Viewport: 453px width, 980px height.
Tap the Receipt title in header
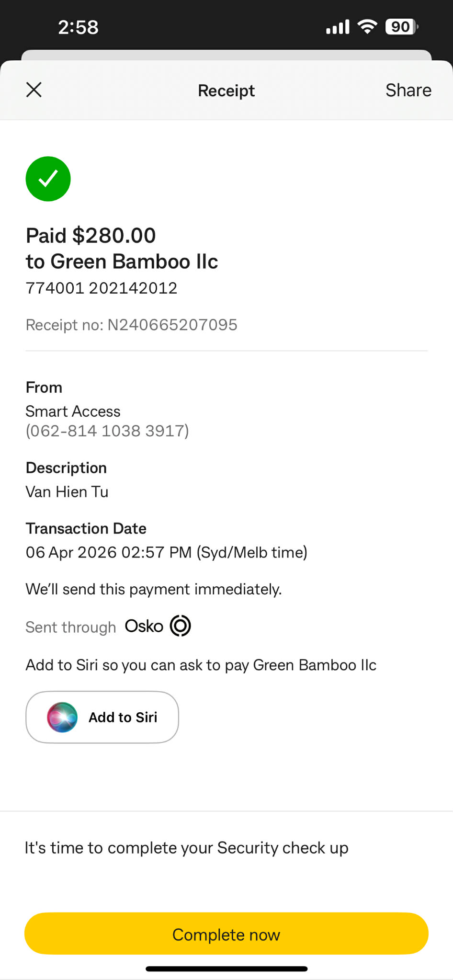point(226,91)
